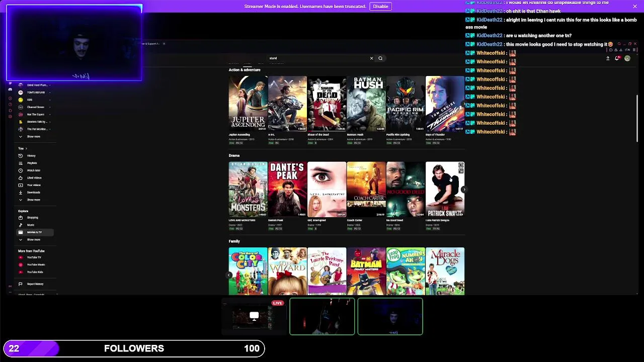
Task: Open Report history flag item
Action: click(35, 284)
